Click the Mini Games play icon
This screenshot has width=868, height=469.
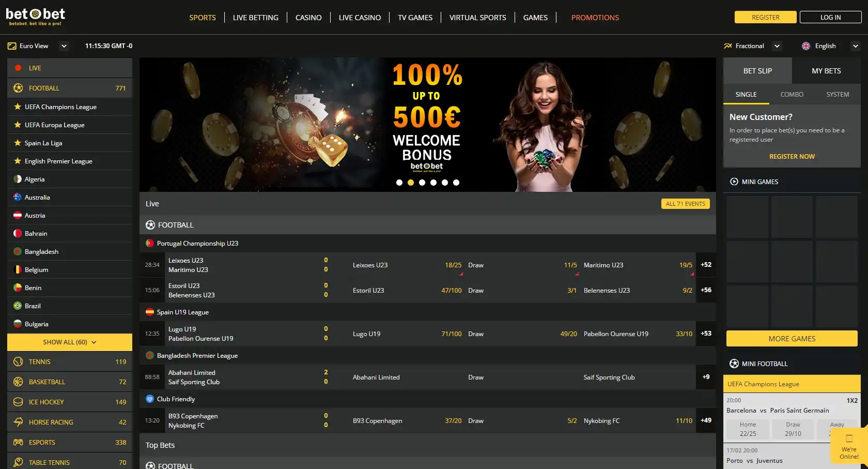pyautogui.click(x=734, y=181)
